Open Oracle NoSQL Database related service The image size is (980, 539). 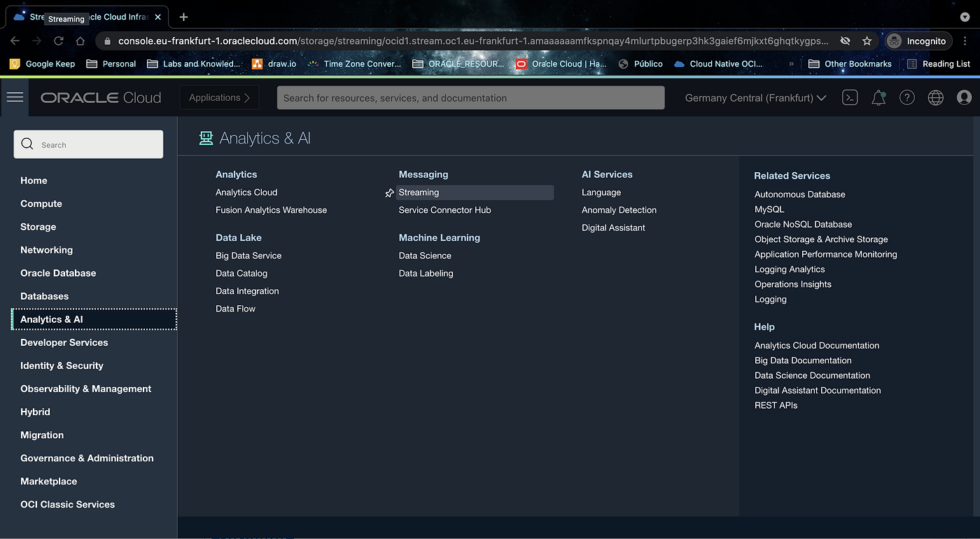point(803,225)
